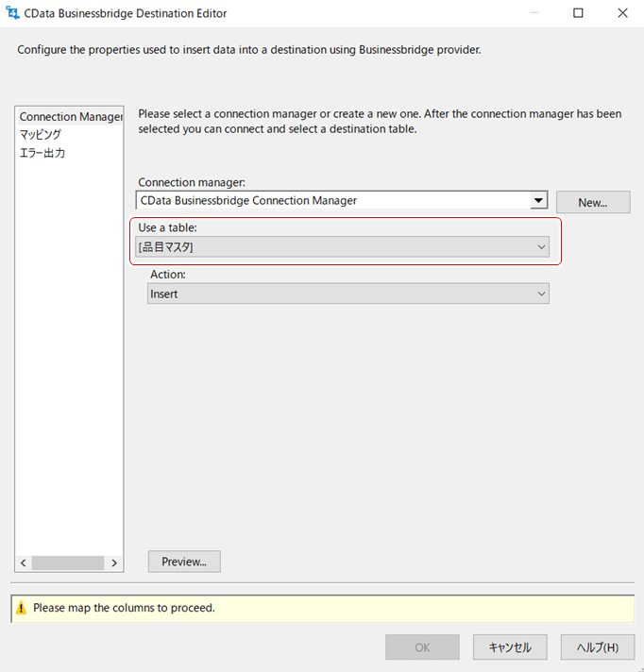
Task: Click the 'Connection manager:' label
Action: tap(192, 182)
